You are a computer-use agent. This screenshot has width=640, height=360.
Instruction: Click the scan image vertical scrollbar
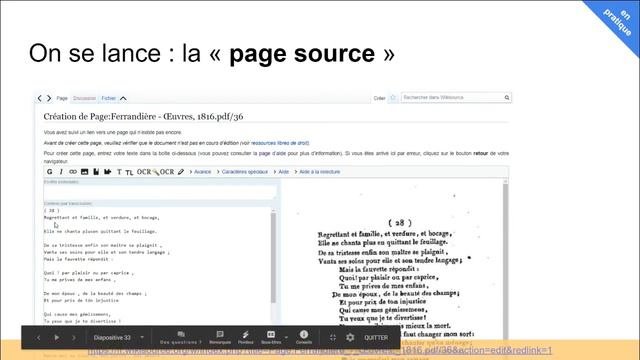click(505, 261)
